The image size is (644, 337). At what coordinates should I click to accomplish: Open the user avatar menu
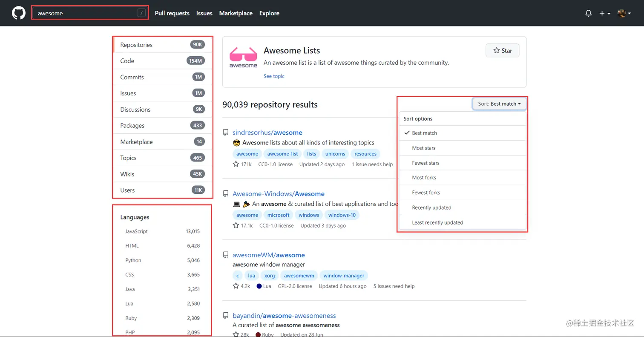624,13
